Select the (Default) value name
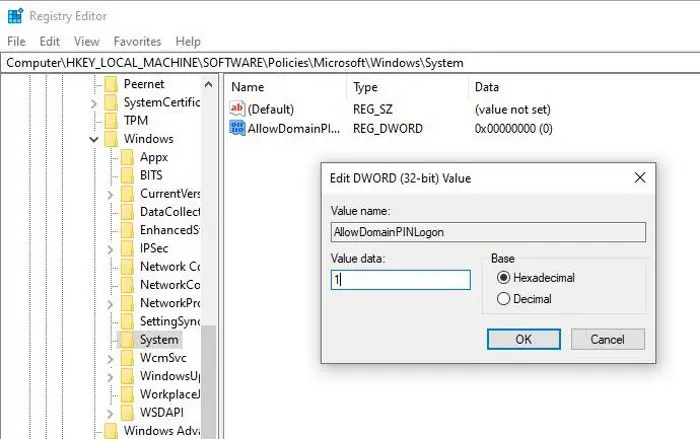The width and height of the screenshot is (700, 439). [x=271, y=109]
